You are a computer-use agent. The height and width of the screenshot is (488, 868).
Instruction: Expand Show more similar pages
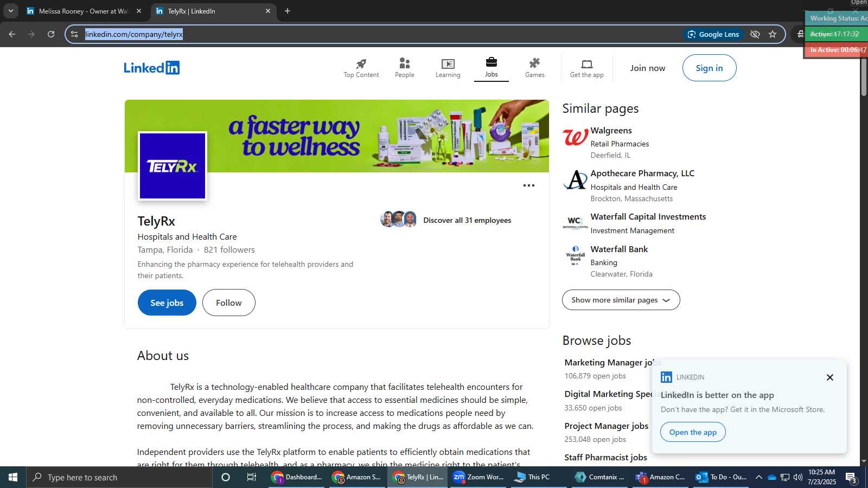(621, 300)
